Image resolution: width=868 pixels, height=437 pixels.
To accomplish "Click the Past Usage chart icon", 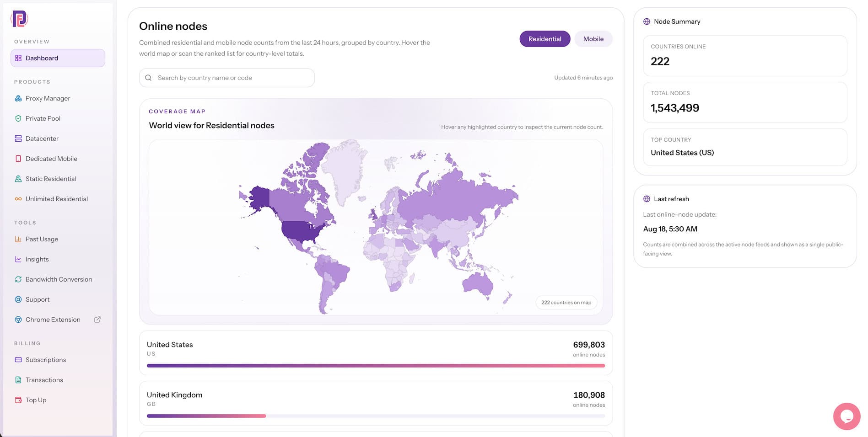I will (18, 239).
